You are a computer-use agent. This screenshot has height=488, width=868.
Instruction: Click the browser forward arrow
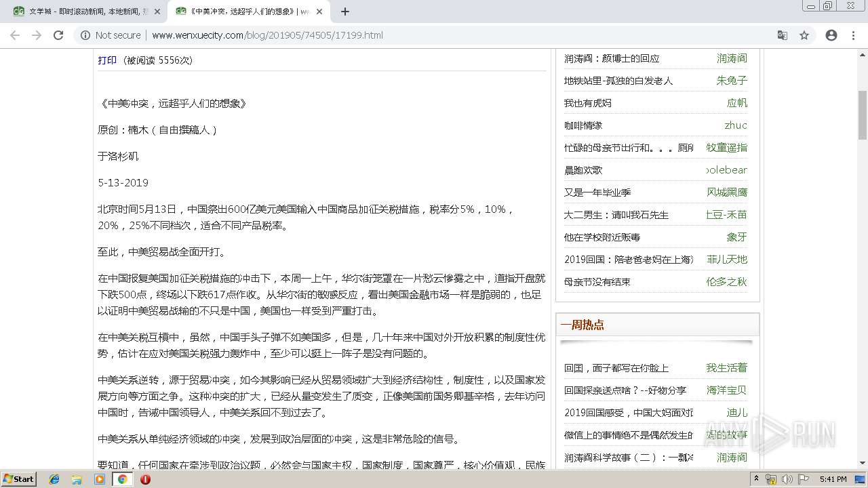point(37,35)
